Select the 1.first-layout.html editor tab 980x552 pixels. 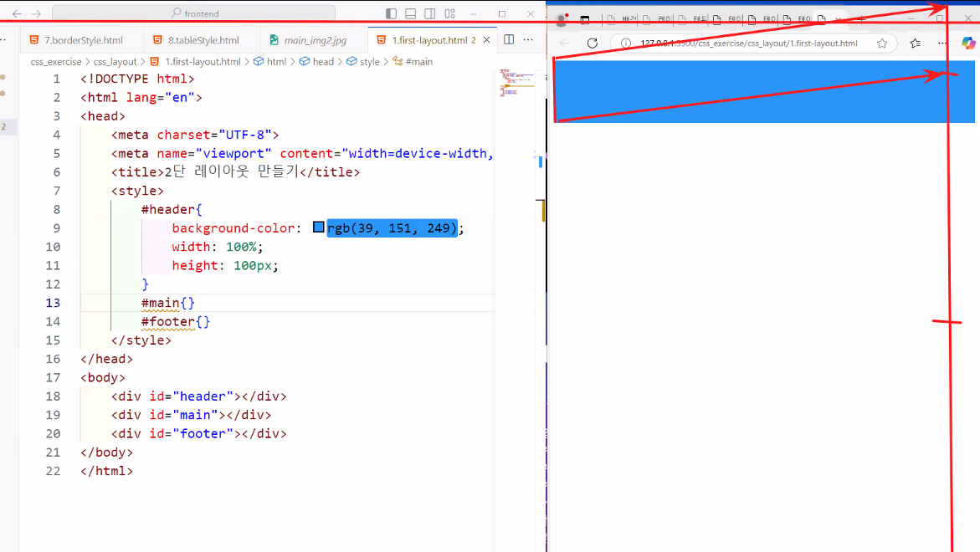[x=433, y=40]
